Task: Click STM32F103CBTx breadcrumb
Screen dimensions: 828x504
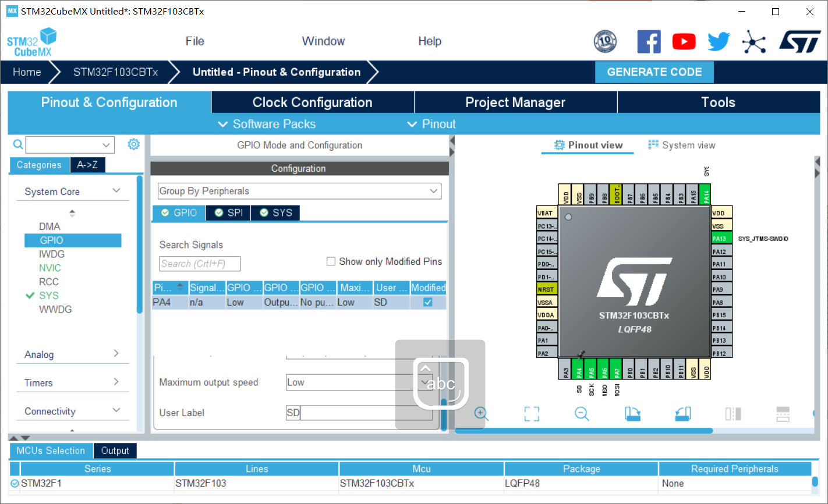Action: point(115,72)
